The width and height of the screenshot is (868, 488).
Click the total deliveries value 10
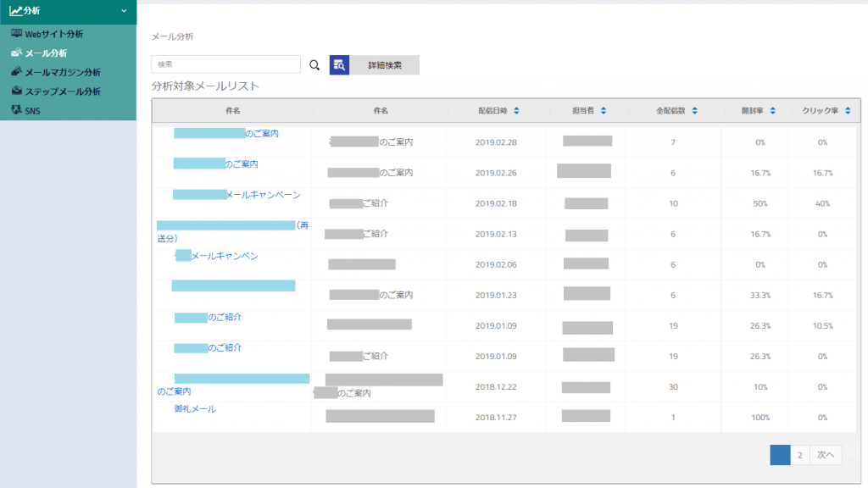[673, 203]
